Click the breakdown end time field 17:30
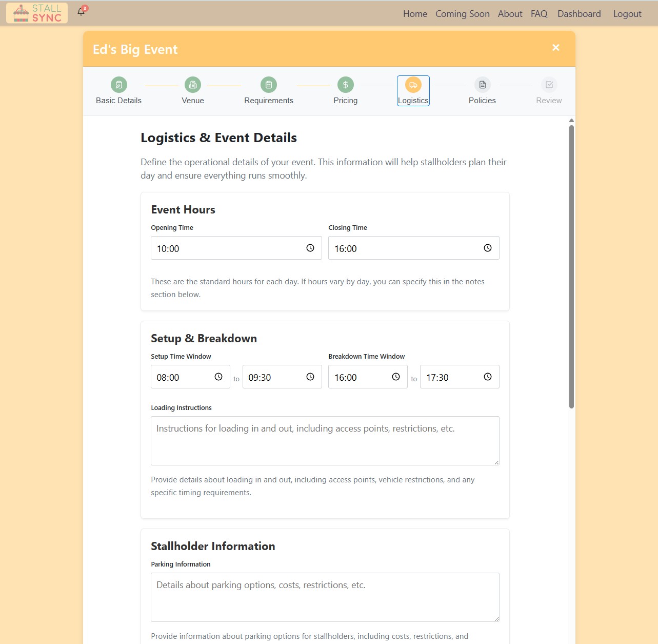This screenshot has width=658, height=644. point(460,377)
